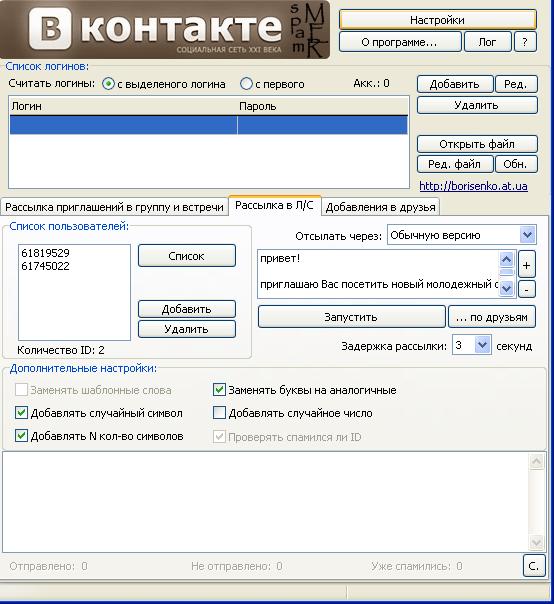Click log area scrollbar down arrow
Image resolution: width=555 pixels, height=604 pixels.
pos(537,543)
